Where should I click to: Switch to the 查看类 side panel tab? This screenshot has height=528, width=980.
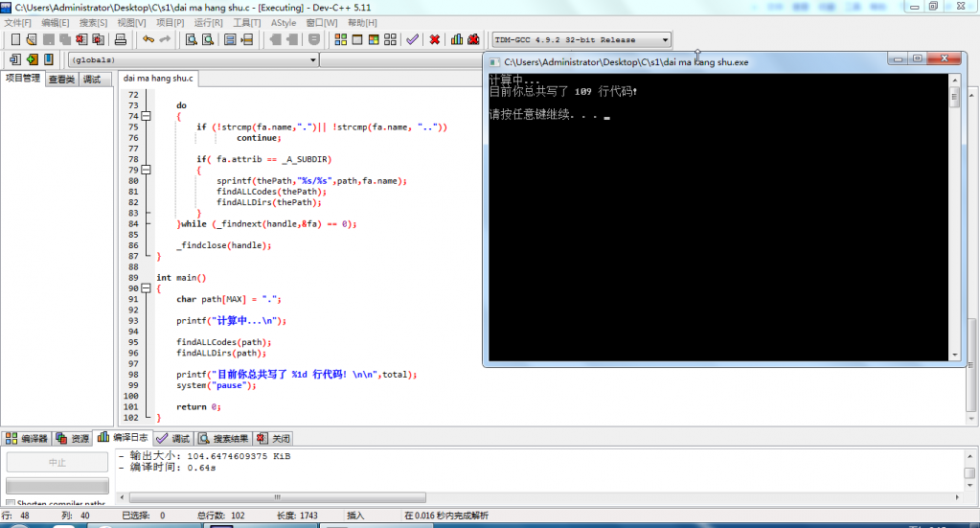click(62, 80)
